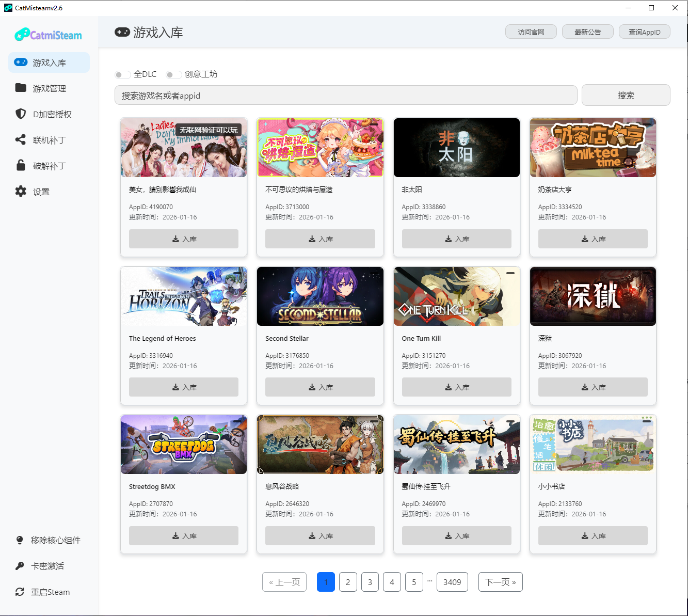This screenshot has height=616, width=688.
Task: Click the AppID: 2646320 text
Action: tap(287, 504)
